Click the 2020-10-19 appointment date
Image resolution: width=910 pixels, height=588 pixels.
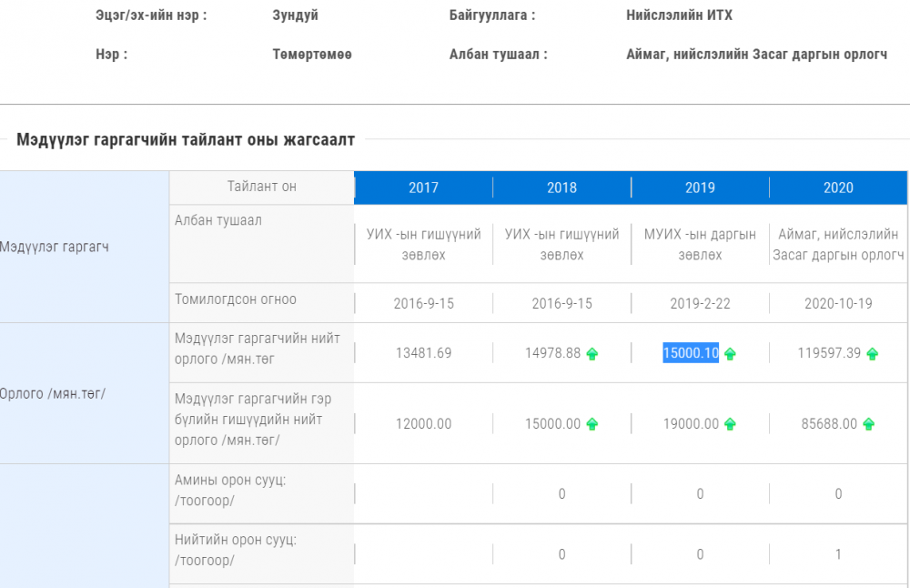point(838,303)
